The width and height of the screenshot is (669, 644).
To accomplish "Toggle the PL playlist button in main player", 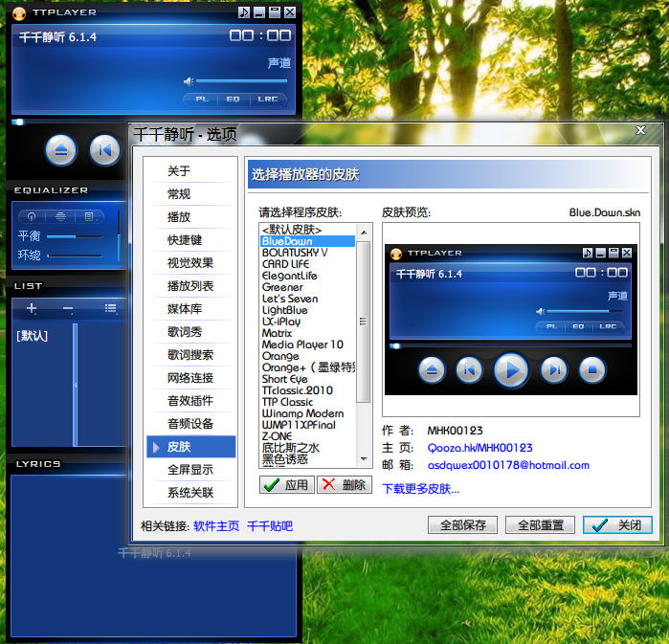I will tap(202, 99).
